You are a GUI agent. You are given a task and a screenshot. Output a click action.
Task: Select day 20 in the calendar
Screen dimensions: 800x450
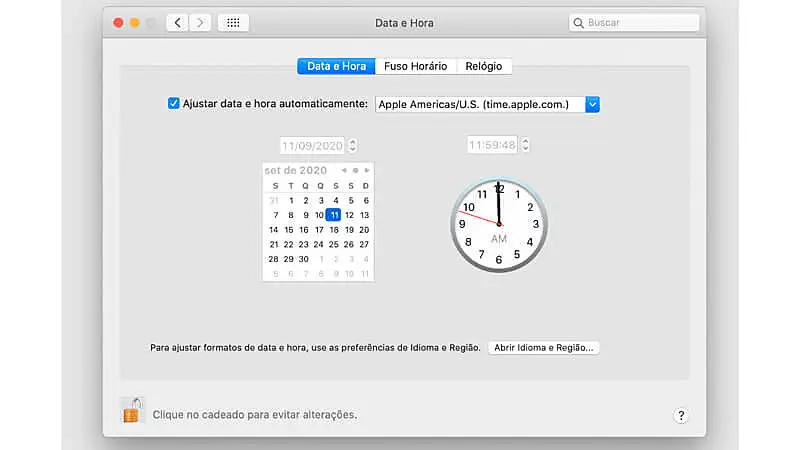point(364,230)
